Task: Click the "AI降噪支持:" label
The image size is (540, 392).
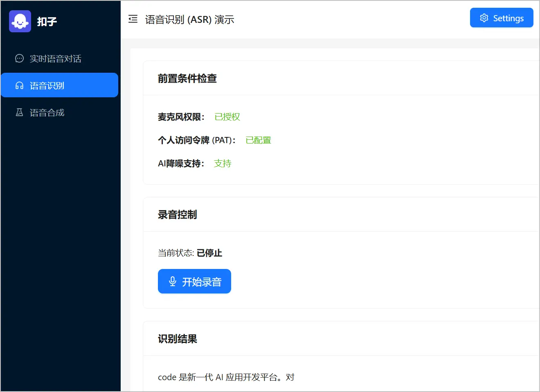Action: [181, 164]
